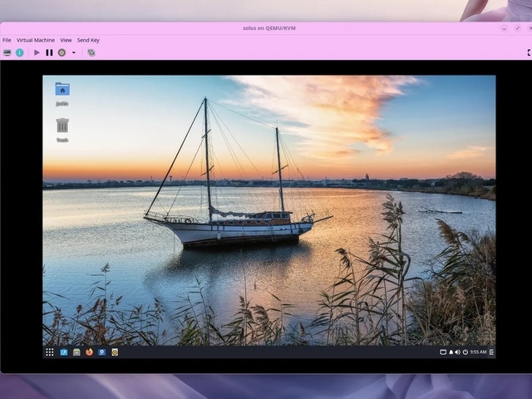This screenshot has height=399, width=532.
Task: Launch Firefox from the panel
Action: (89, 352)
